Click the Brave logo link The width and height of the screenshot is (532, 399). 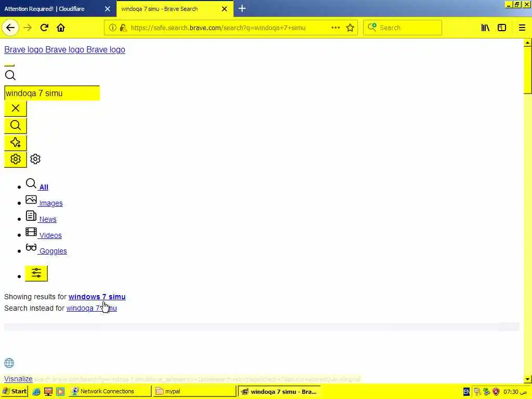(64, 49)
